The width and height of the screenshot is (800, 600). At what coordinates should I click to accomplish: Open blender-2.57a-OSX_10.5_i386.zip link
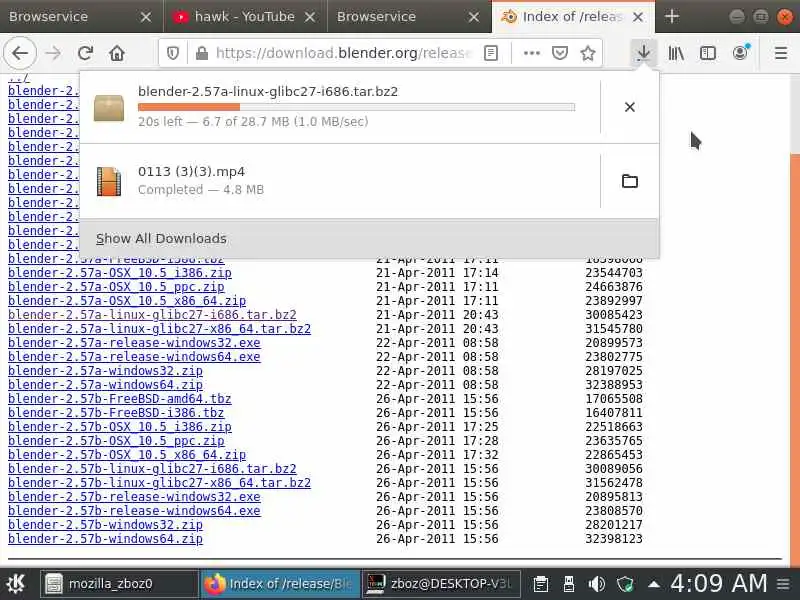[x=120, y=272]
